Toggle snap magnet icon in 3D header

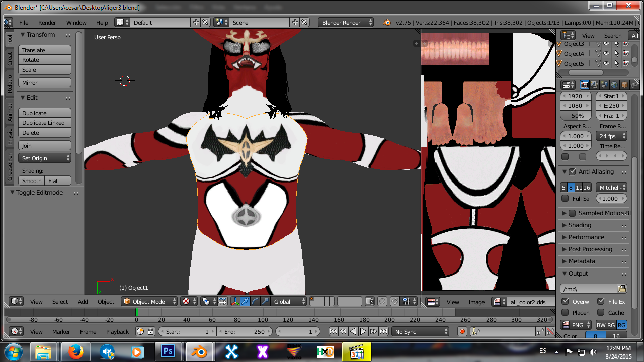[x=395, y=301]
